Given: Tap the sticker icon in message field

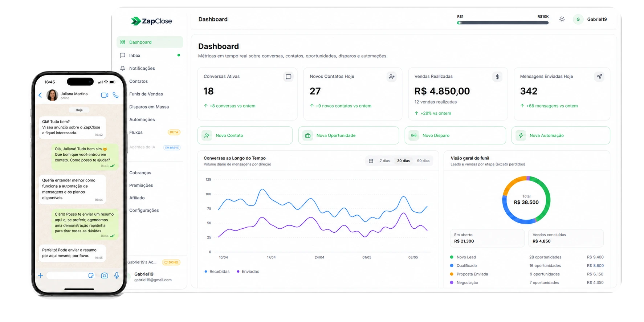Looking at the screenshot, I should 91,276.
